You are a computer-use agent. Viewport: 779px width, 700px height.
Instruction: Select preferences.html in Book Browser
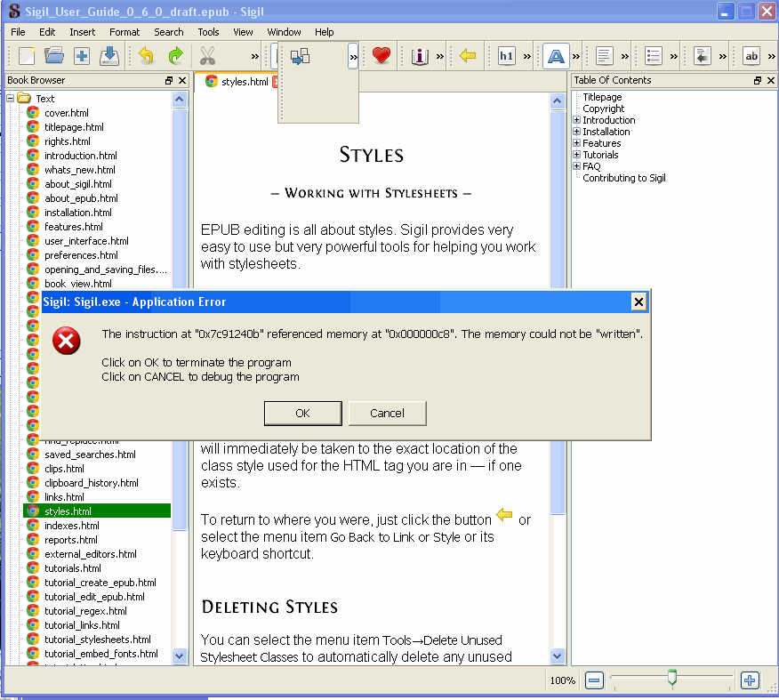click(81, 255)
